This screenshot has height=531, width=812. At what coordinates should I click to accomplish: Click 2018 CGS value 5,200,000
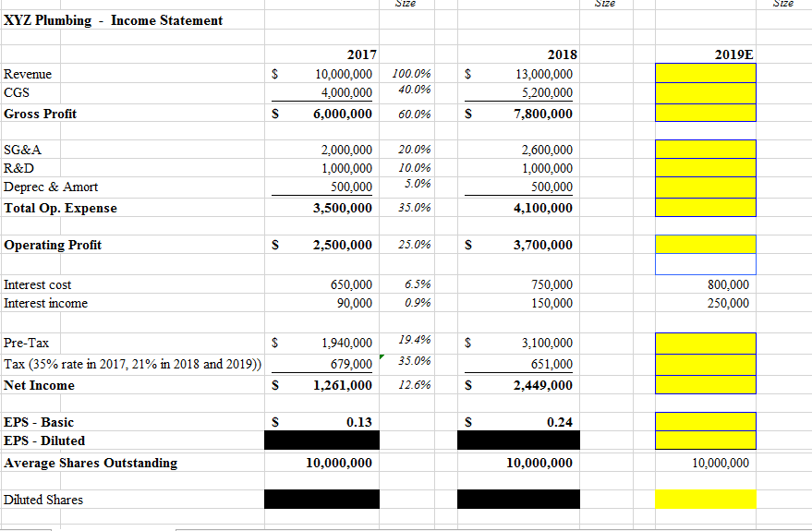548,92
